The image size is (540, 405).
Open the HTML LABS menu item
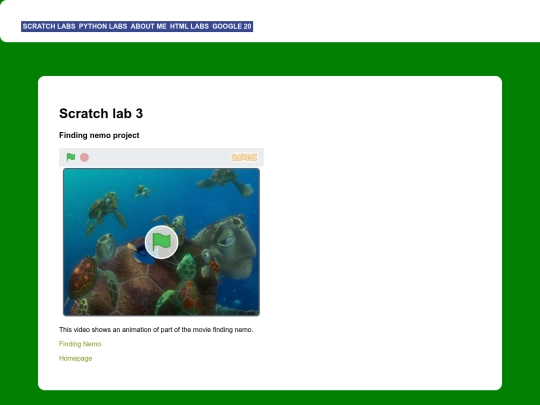coord(189,27)
